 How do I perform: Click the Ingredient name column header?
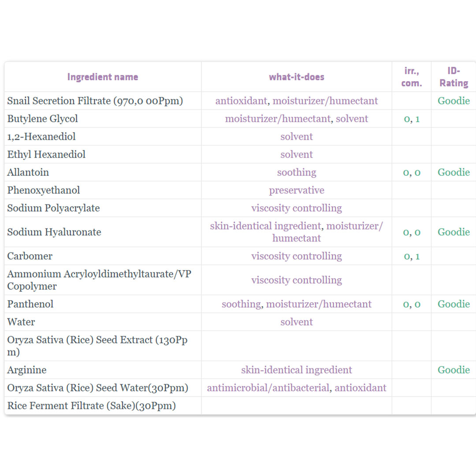[103, 77]
